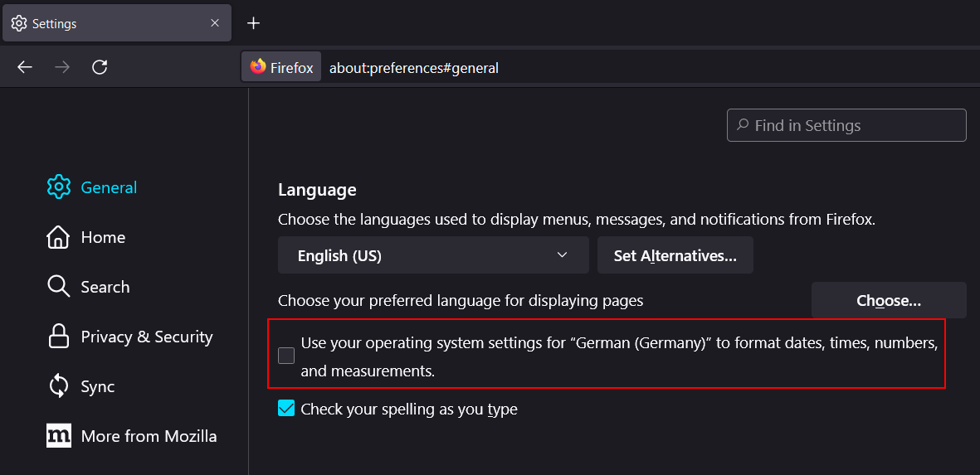
Task: Click the Search magnifier icon in sidebar
Action: pyautogui.click(x=59, y=287)
